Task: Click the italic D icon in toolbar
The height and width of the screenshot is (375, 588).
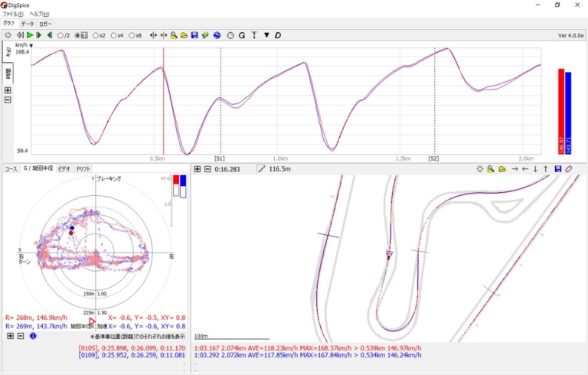Action: click(278, 35)
